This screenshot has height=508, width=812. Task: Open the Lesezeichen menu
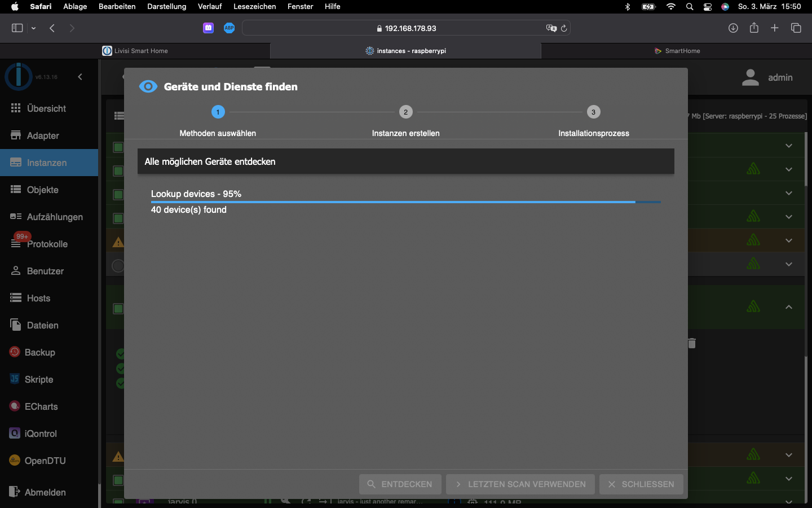pyautogui.click(x=254, y=6)
